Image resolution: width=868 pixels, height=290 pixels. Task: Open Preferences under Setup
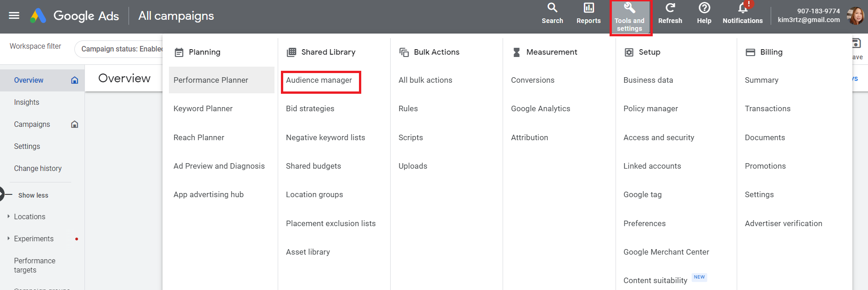[644, 223]
